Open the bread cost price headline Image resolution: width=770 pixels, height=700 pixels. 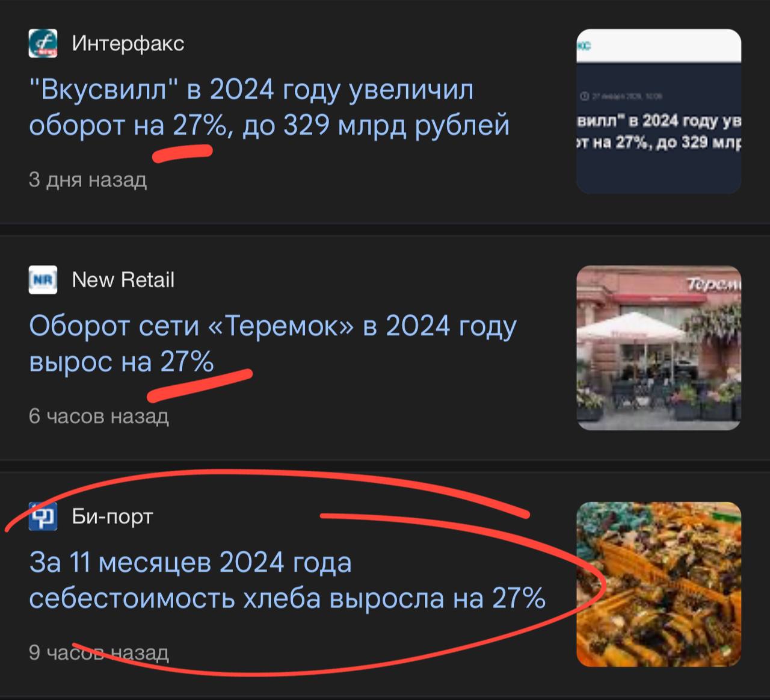[x=288, y=581]
